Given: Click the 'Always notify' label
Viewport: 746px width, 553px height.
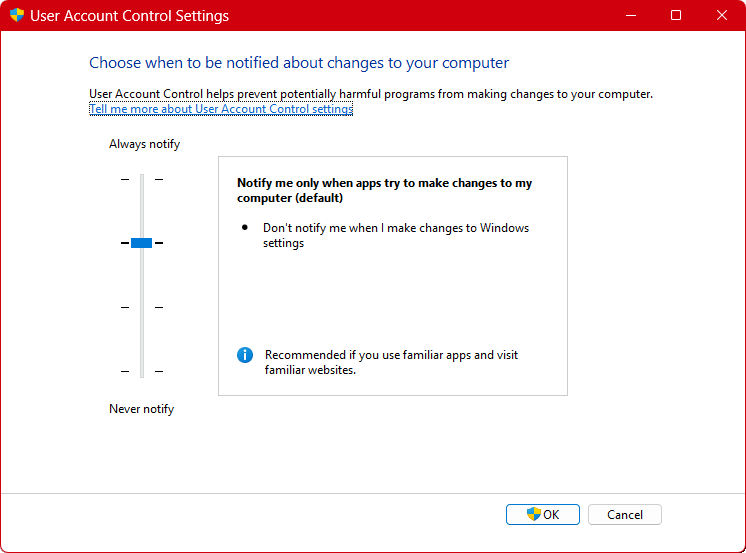Looking at the screenshot, I should click(144, 144).
